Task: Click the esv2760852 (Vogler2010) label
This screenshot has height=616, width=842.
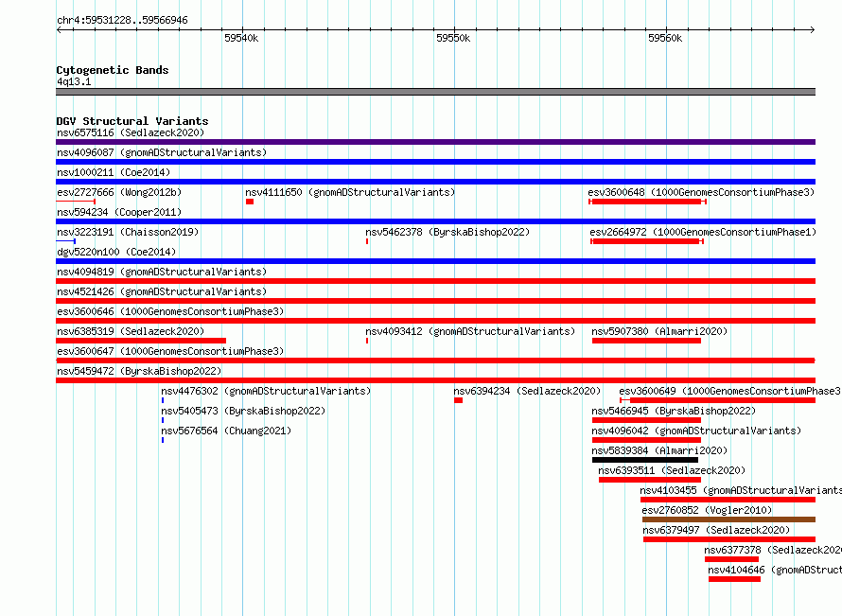Action: 707,510
